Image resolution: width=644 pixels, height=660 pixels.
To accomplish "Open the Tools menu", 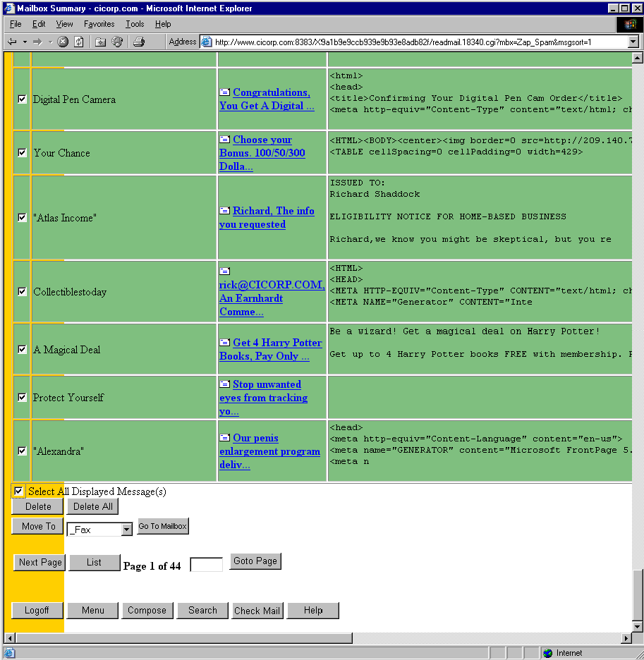I will [135, 24].
